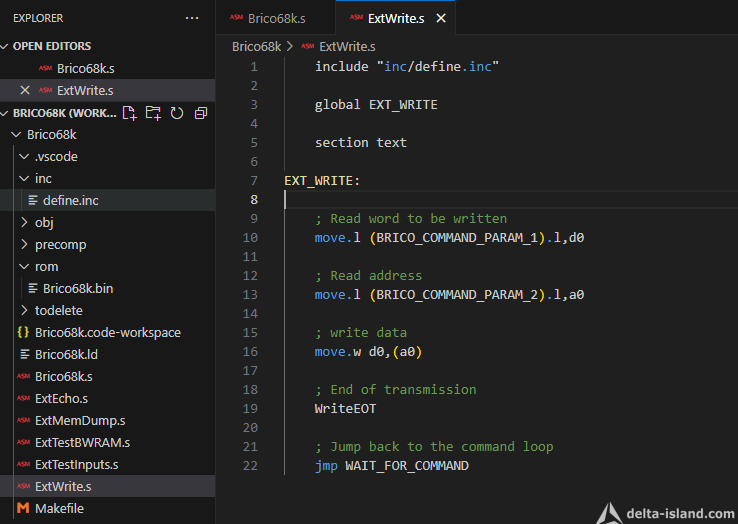Click the New File icon in explorer header
This screenshot has height=524, width=738.
129,113
